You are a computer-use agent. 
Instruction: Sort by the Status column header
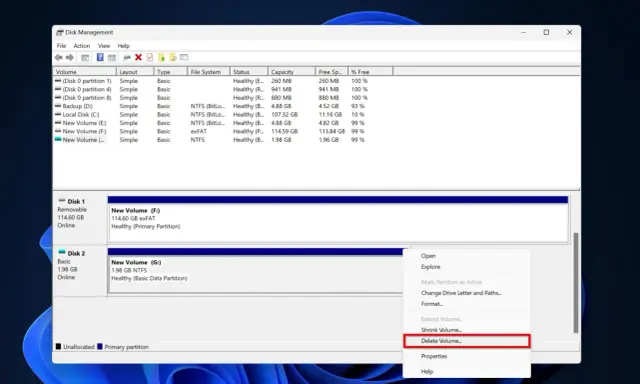pos(249,72)
